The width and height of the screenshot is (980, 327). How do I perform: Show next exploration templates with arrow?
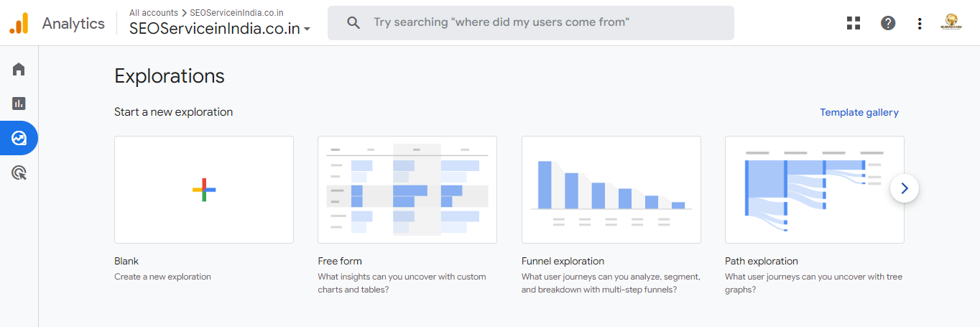point(904,189)
